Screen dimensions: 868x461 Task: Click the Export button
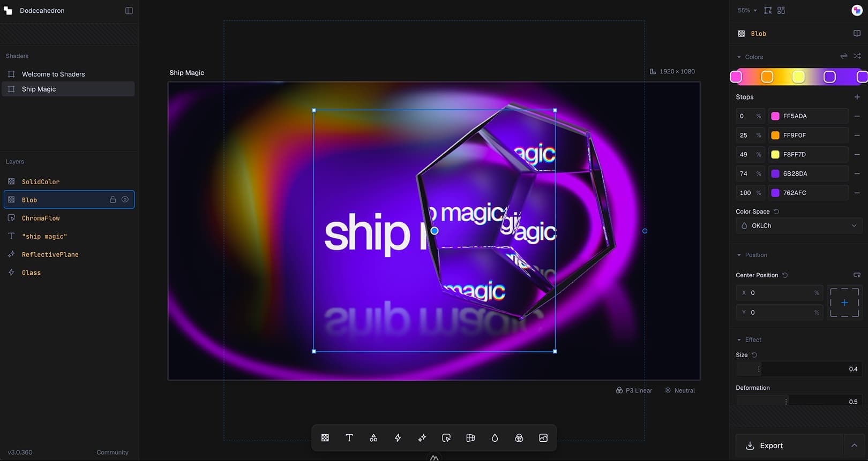click(789, 445)
